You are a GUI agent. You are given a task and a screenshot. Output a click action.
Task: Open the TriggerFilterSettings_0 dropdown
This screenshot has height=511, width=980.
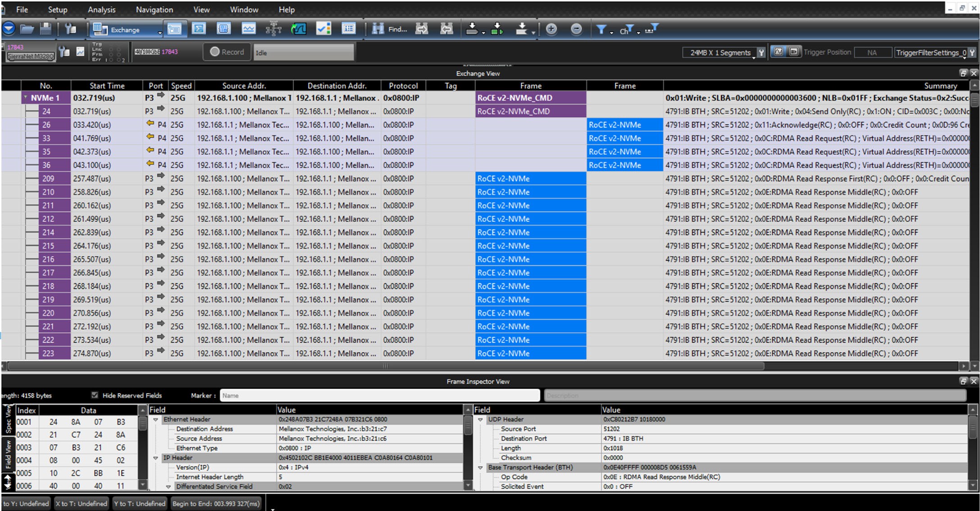[x=930, y=53]
